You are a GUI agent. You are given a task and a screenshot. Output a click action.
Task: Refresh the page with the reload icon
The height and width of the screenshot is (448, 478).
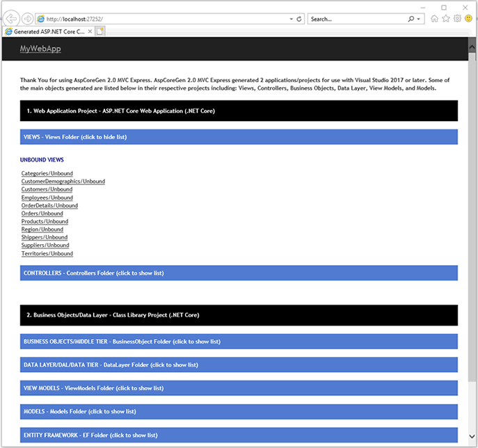tap(299, 19)
